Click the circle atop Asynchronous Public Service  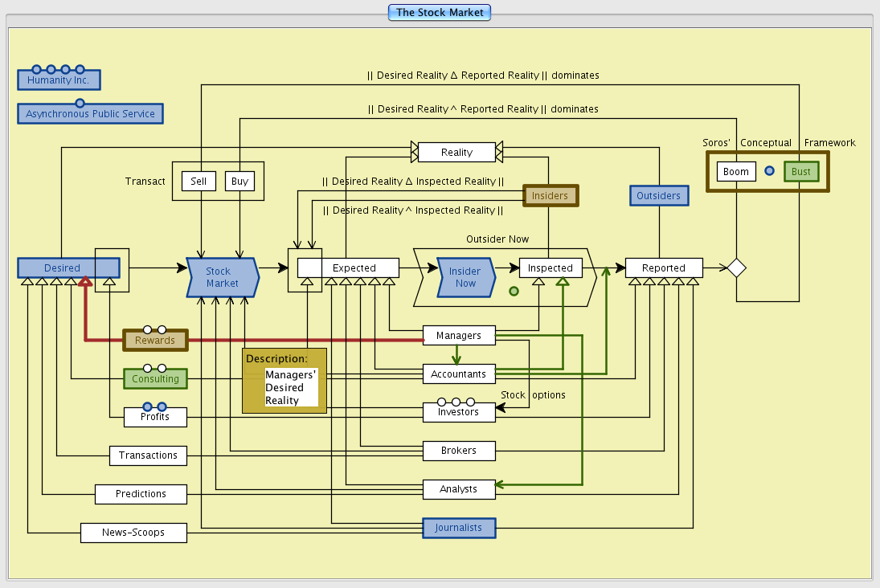[x=80, y=103]
